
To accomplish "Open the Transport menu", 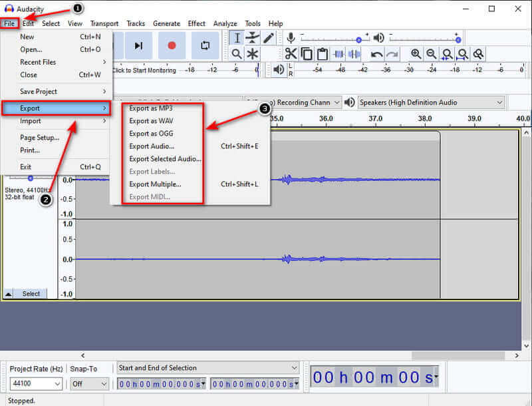I will (104, 23).
